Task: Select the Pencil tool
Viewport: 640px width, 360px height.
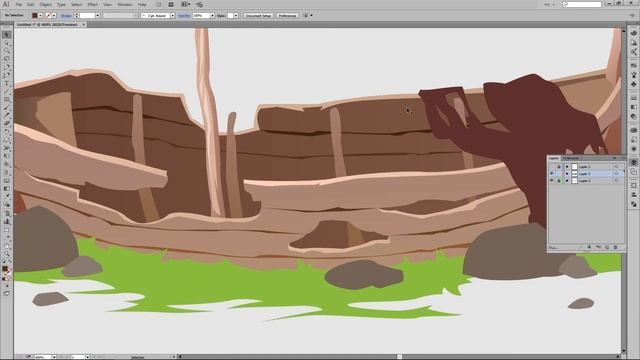Action: pos(7,116)
